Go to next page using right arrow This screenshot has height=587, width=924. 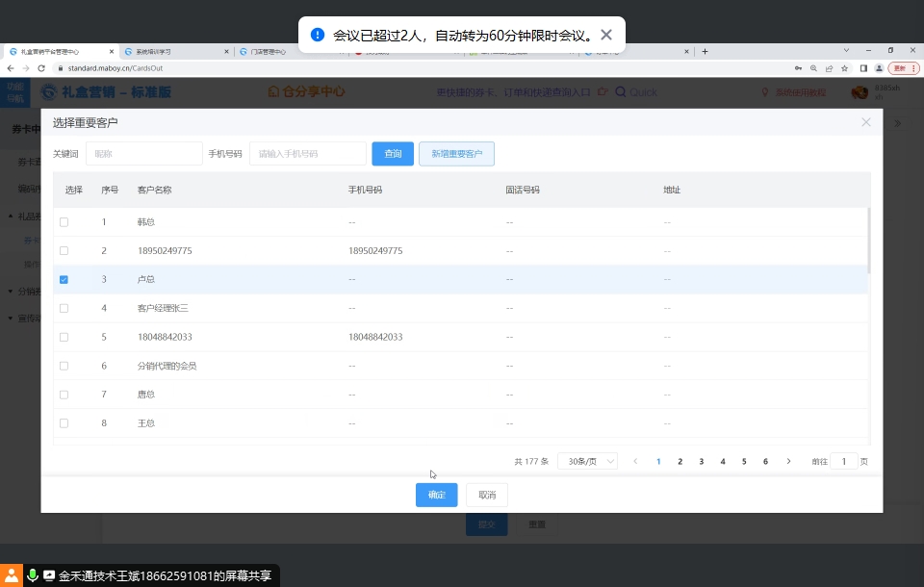click(x=788, y=462)
